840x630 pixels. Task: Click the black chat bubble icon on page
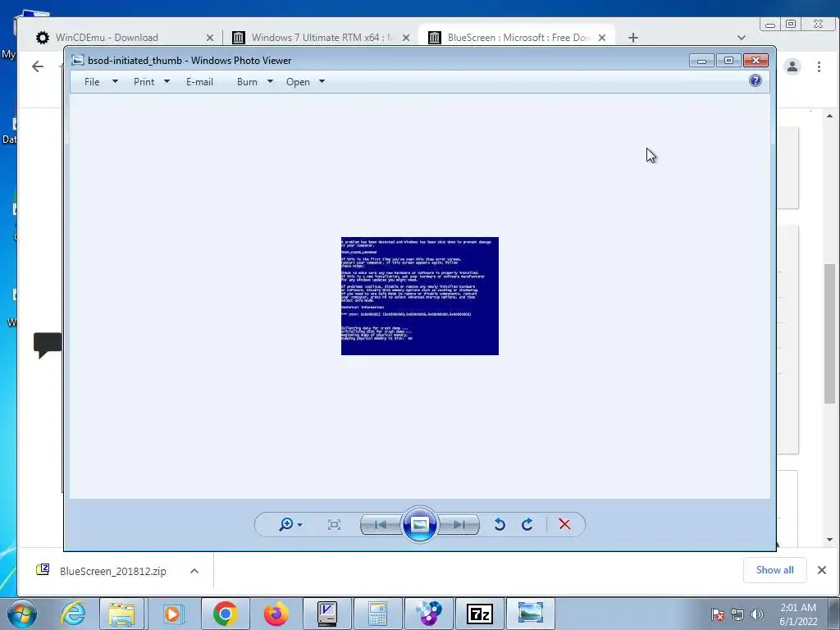coord(48,345)
